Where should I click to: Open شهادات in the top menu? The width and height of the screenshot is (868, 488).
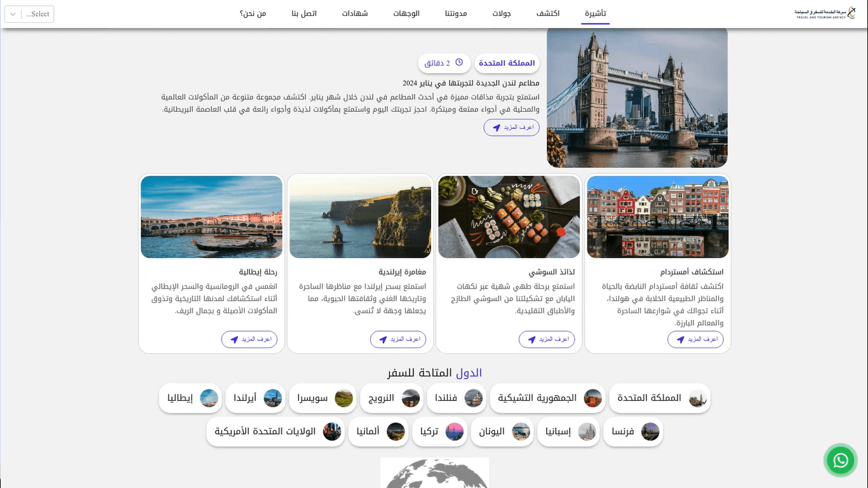point(355,13)
